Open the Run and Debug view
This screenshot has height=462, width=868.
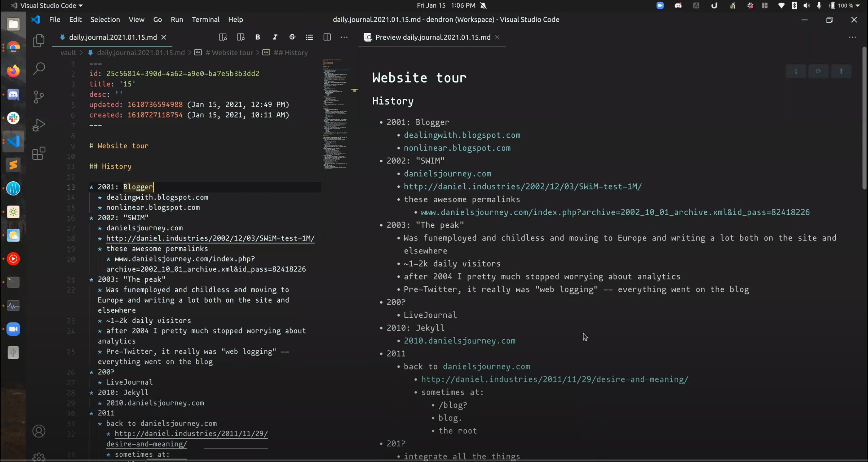coord(39,125)
